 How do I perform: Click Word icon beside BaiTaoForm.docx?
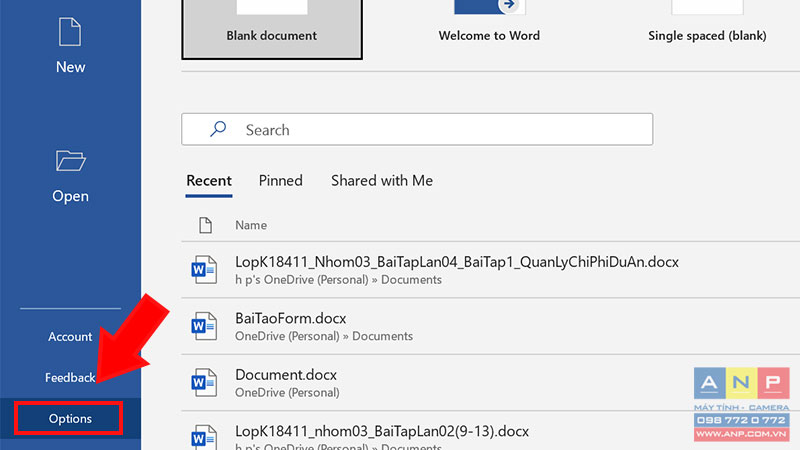(x=204, y=327)
